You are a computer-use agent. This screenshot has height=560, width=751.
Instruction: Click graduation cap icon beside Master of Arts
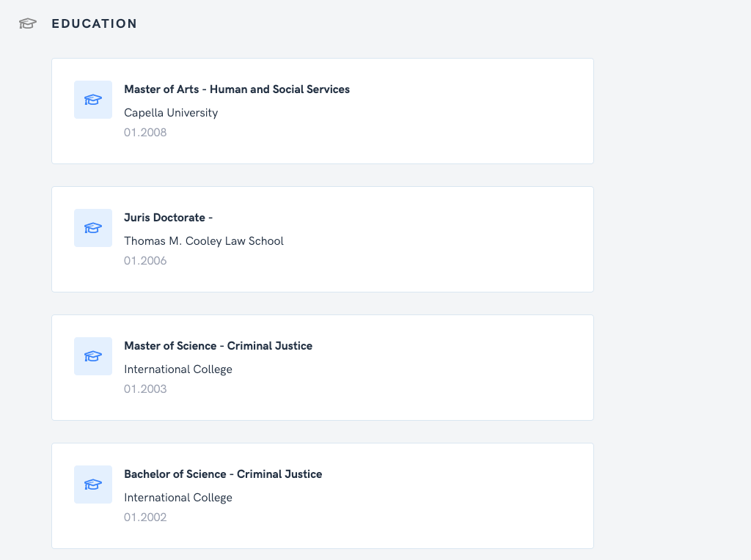click(93, 100)
